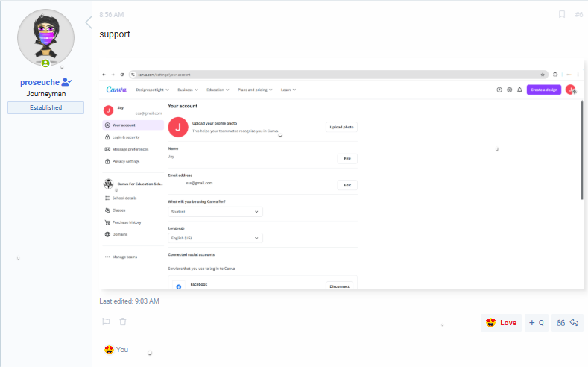Click the browser three-dot menu icon
The width and height of the screenshot is (588, 367).
(x=578, y=75)
